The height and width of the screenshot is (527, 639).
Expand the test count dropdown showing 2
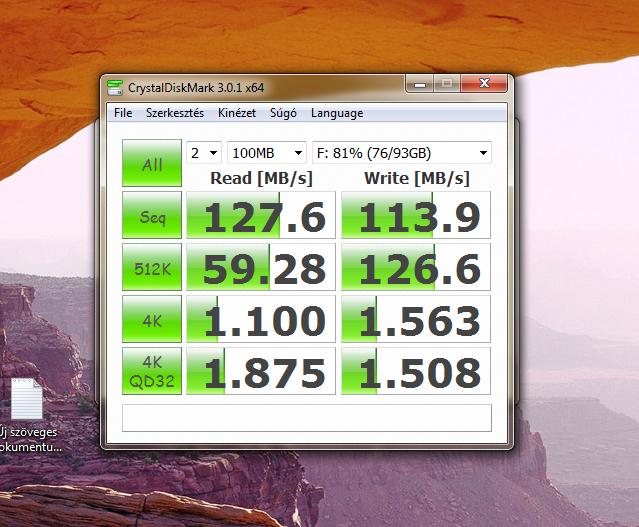[204, 153]
